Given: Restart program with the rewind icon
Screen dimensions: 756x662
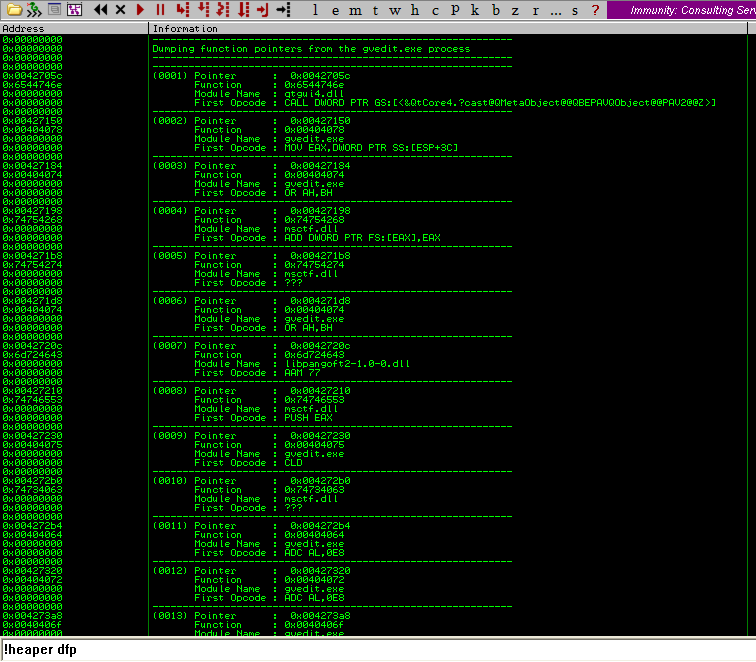Looking at the screenshot, I should click(x=100, y=9).
